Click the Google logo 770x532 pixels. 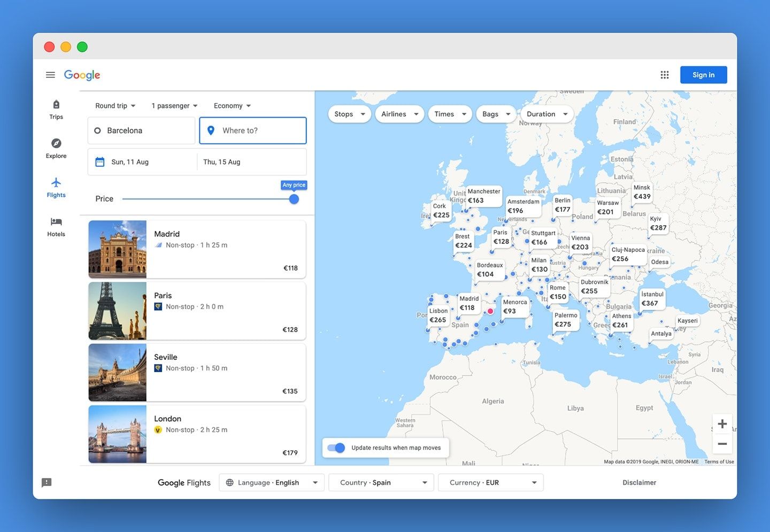pyautogui.click(x=82, y=75)
